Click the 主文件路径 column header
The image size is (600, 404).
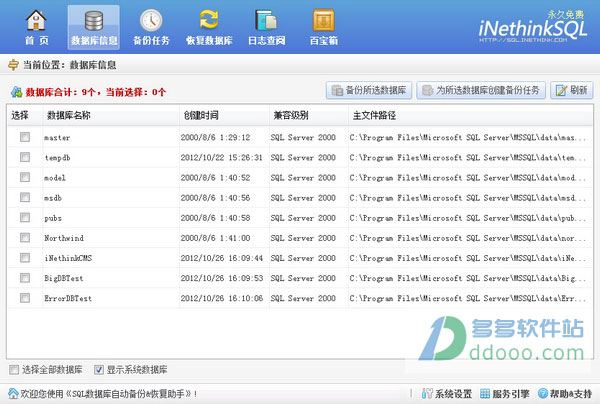click(374, 115)
